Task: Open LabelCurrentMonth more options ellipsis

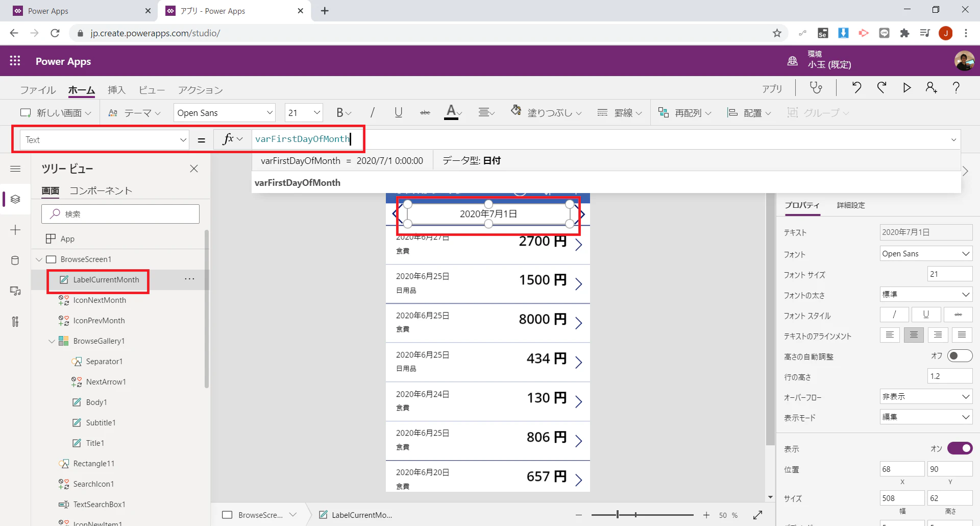Action: coord(189,279)
